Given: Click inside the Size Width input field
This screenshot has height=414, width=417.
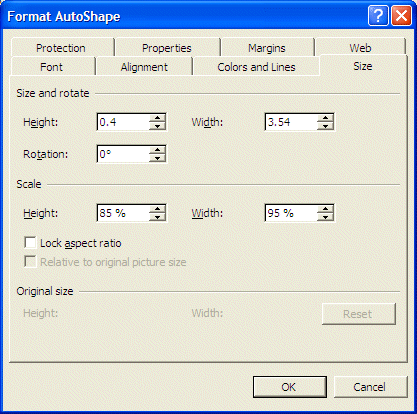Looking at the screenshot, I should tap(291, 122).
